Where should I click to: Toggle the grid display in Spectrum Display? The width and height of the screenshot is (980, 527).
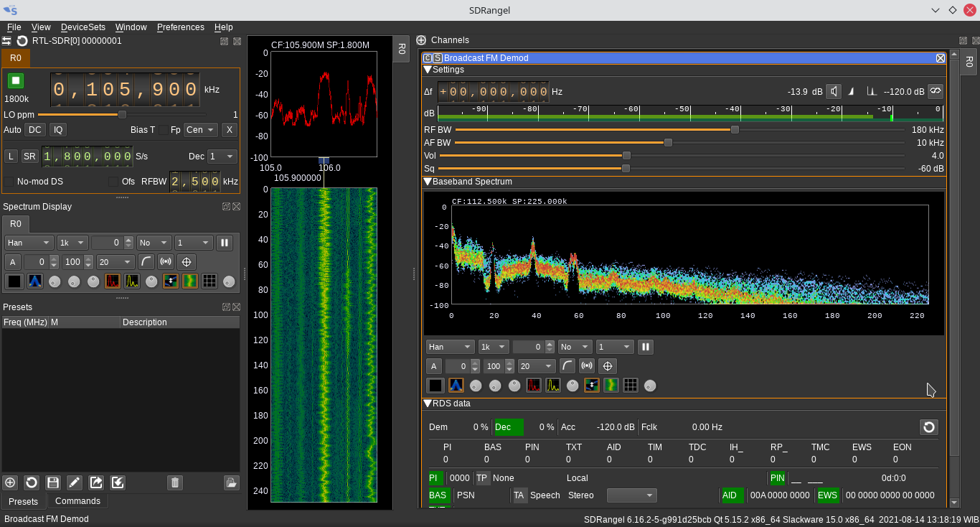pyautogui.click(x=209, y=281)
